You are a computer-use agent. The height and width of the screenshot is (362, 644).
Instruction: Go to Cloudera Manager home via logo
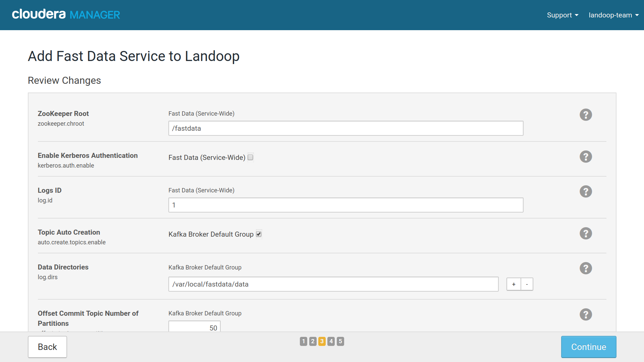click(x=66, y=14)
